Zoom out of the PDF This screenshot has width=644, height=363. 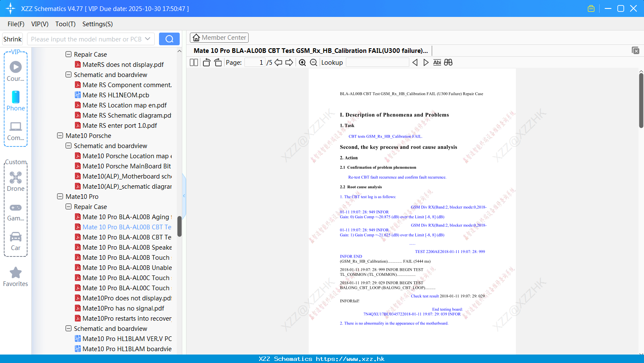coord(313,63)
